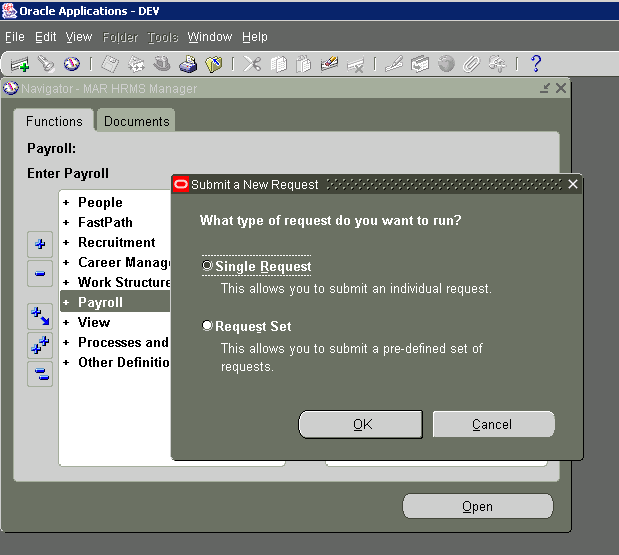Expand the Recruitment tree node
This screenshot has height=555, width=619.
tap(66, 242)
